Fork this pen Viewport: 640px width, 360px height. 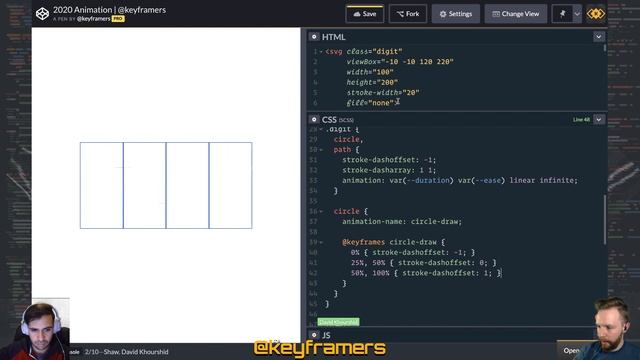[408, 14]
